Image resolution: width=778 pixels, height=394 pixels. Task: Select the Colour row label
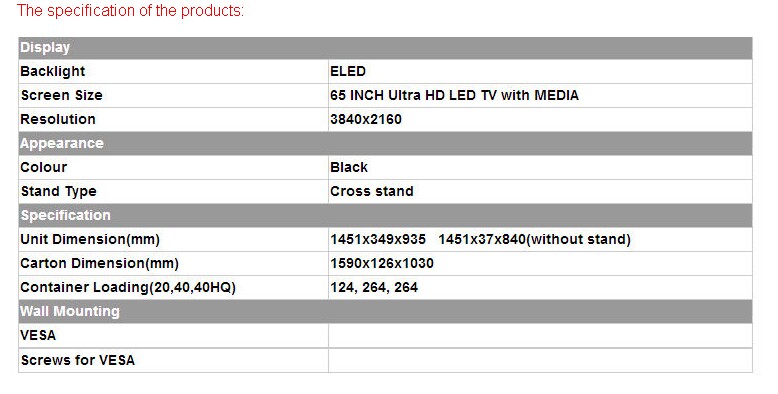(44, 167)
